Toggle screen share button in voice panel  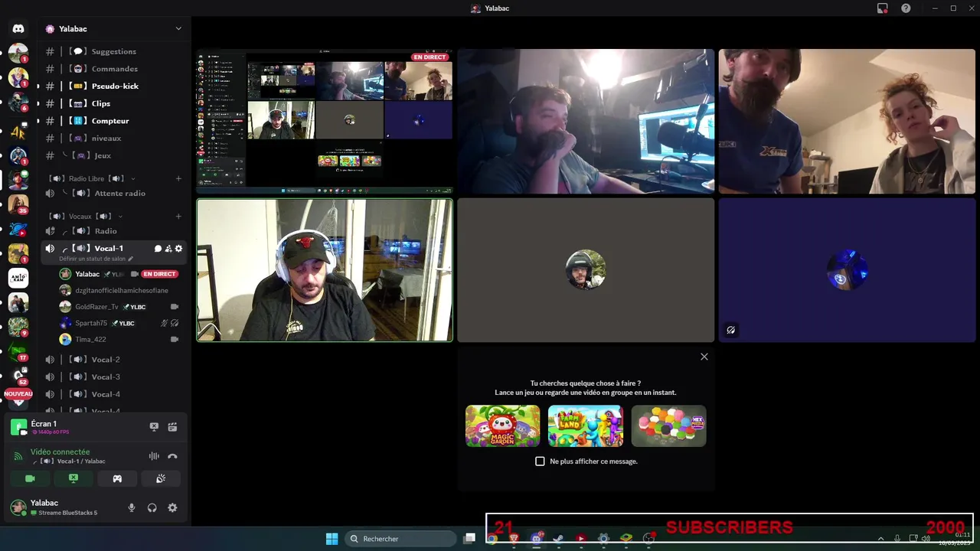pos(73,478)
